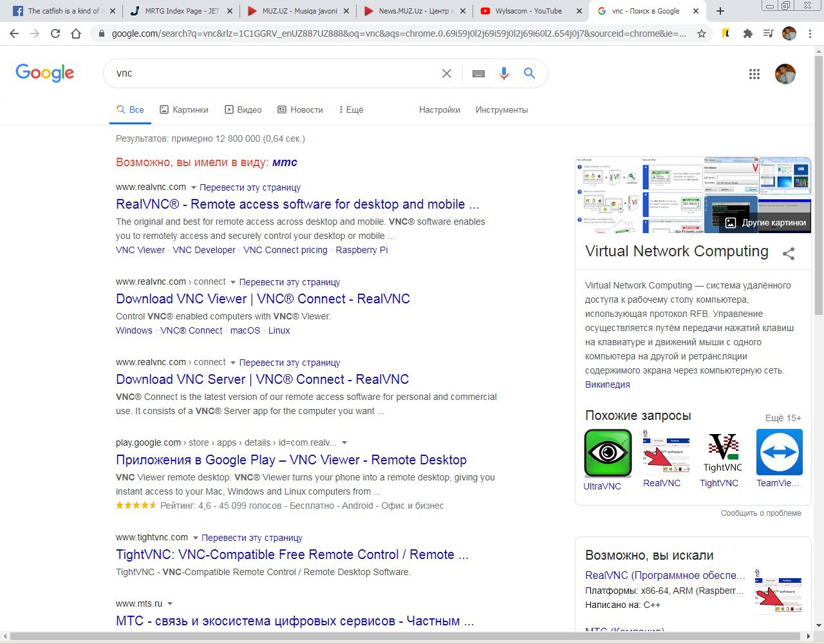Select the Новости search filter

point(300,110)
